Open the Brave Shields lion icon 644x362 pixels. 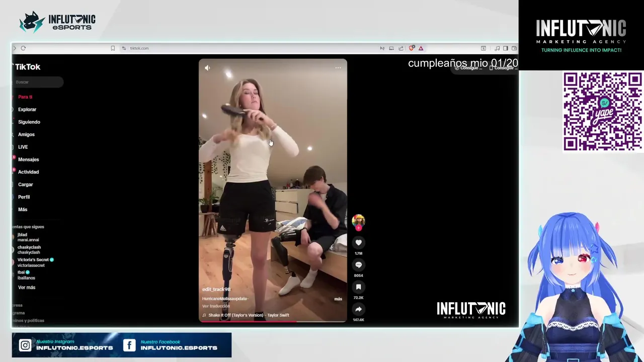point(412,48)
